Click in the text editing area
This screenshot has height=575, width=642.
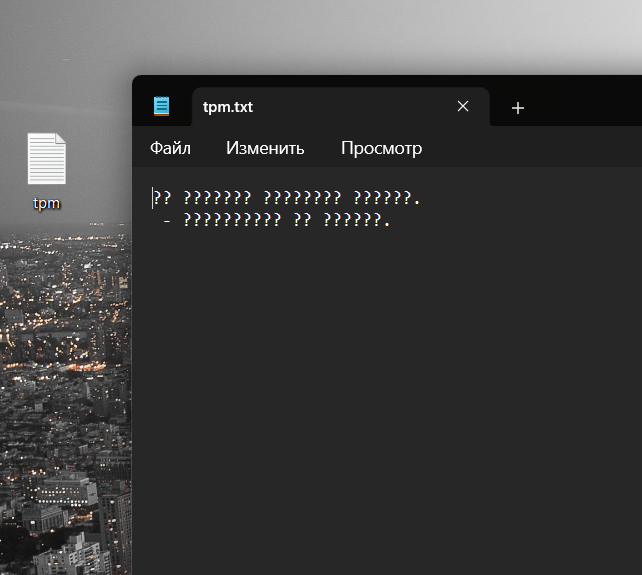click(x=387, y=371)
